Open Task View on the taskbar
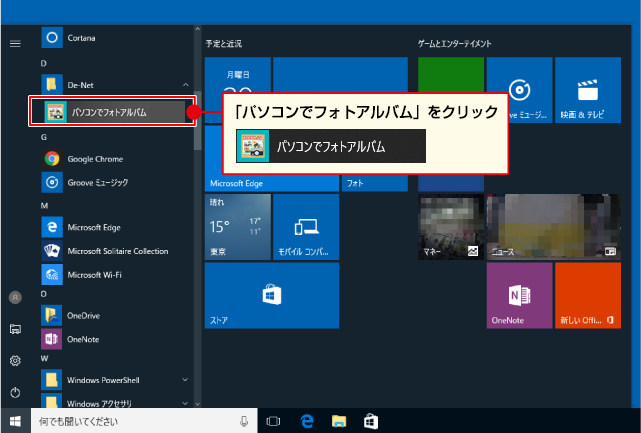641x433 pixels. point(273,421)
